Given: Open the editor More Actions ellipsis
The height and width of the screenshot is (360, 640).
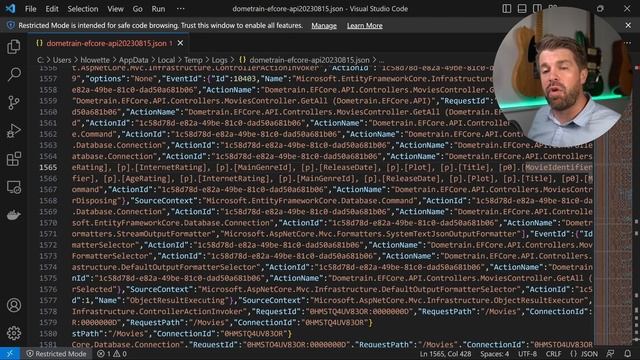Looking at the screenshot, I should click(x=627, y=43).
